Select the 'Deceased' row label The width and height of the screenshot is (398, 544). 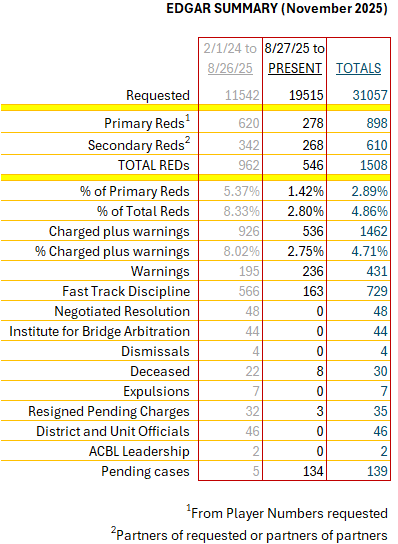pyautogui.click(x=160, y=371)
